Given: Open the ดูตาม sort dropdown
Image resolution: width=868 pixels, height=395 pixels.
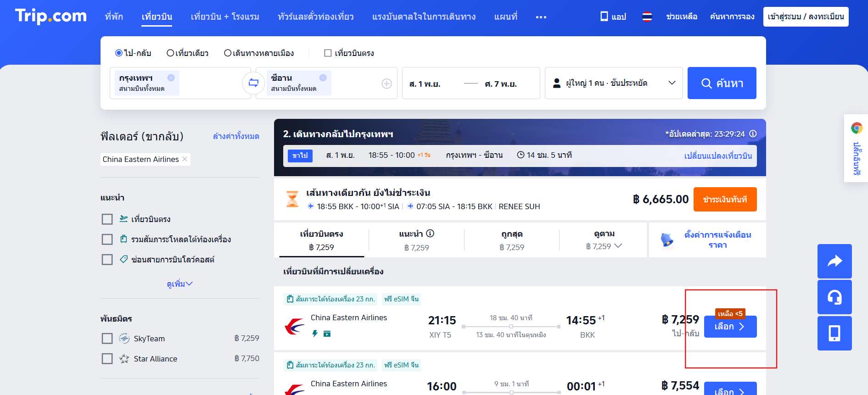Looking at the screenshot, I should coord(604,240).
